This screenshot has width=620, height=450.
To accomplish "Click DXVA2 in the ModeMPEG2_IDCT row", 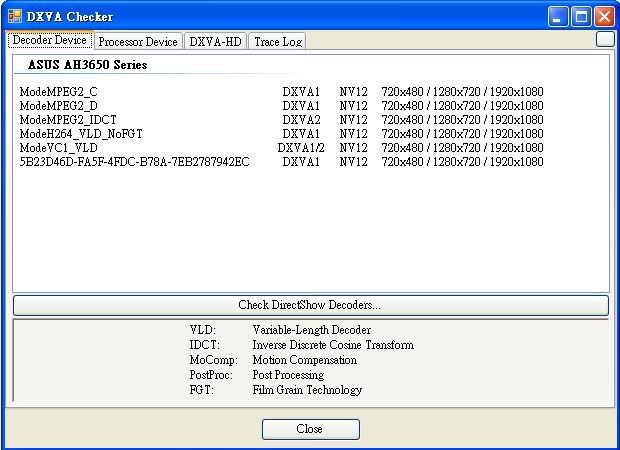I will click(x=301, y=119).
